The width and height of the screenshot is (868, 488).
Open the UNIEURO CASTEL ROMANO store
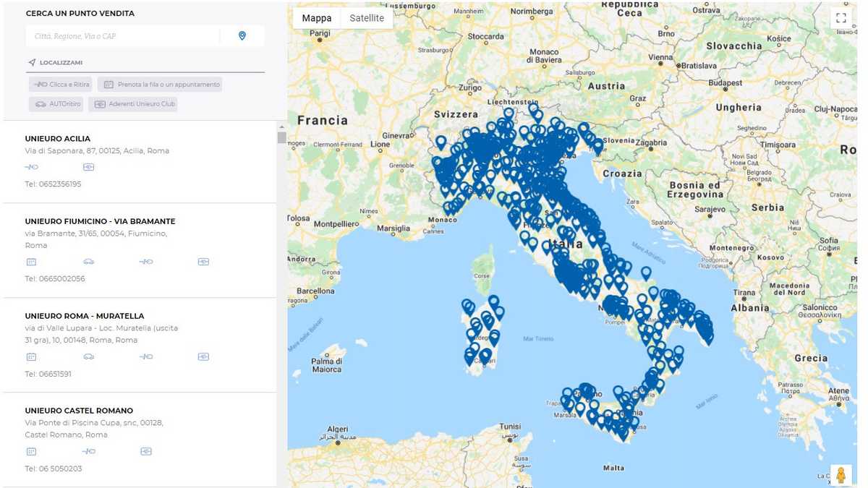click(x=79, y=411)
